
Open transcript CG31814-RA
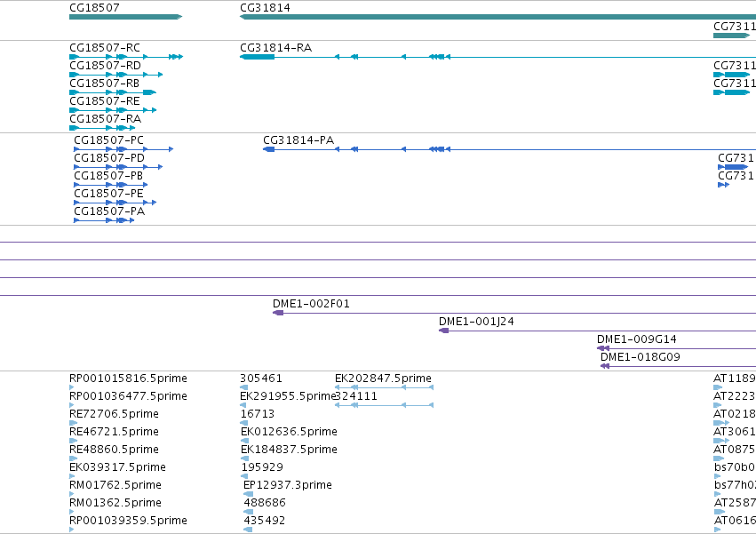click(x=275, y=48)
